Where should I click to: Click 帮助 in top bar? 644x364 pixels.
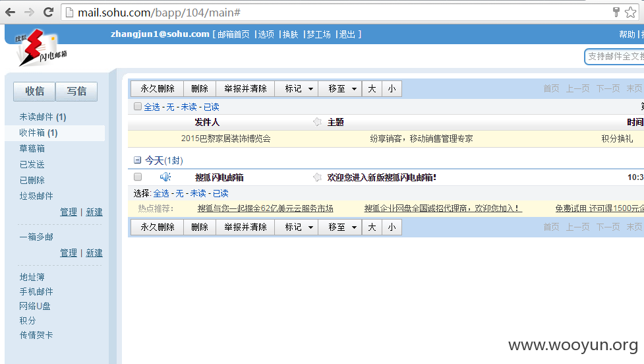(x=627, y=34)
